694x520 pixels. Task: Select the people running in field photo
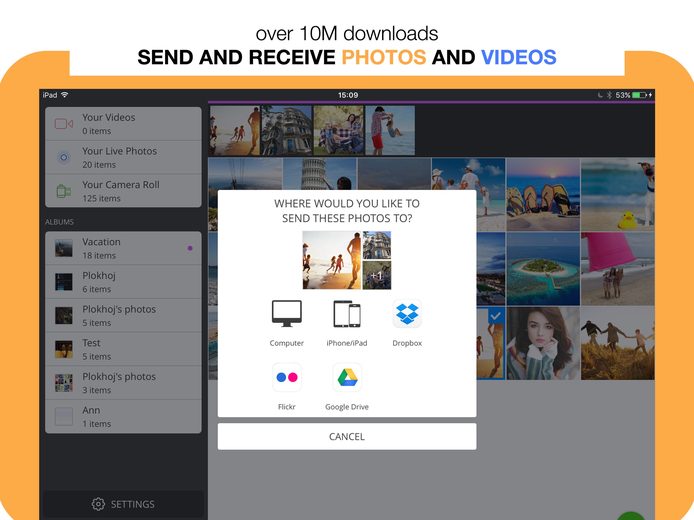pos(618,343)
